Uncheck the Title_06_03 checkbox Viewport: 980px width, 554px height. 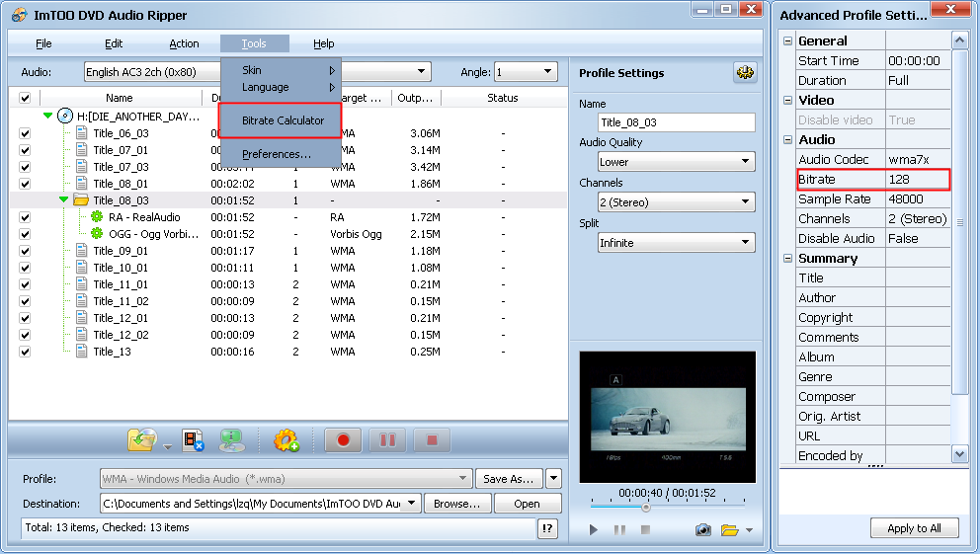(x=25, y=133)
